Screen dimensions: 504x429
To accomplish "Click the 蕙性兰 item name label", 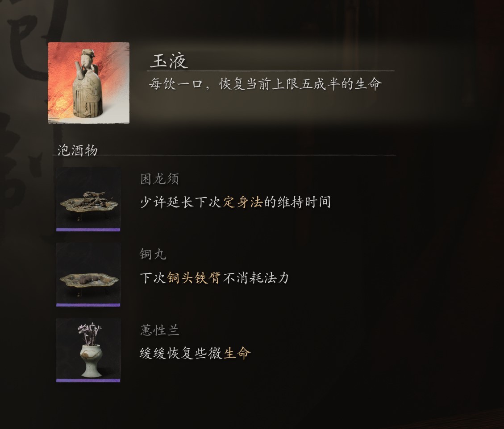I will pyautogui.click(x=159, y=330).
